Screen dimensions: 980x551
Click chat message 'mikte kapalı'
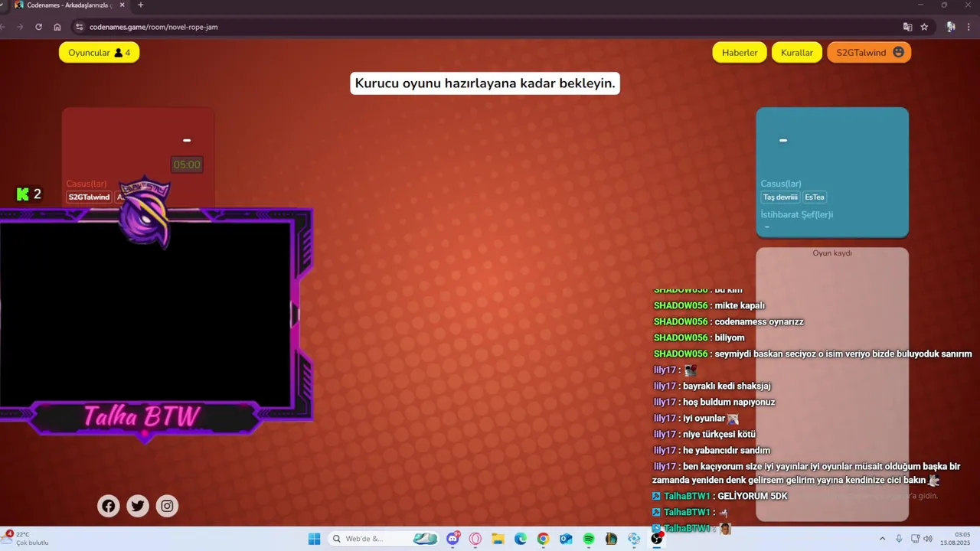(x=740, y=305)
